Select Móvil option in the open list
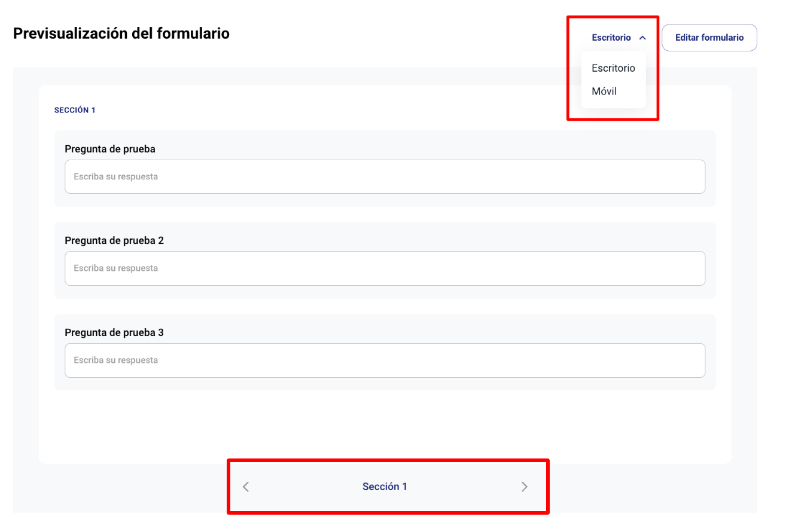786x532 pixels. (604, 91)
